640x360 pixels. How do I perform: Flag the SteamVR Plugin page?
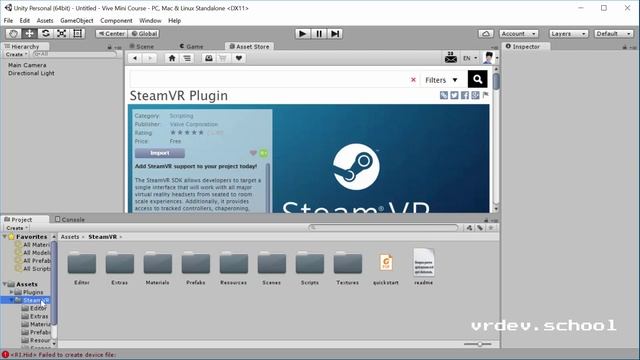pyautogui.click(x=486, y=95)
